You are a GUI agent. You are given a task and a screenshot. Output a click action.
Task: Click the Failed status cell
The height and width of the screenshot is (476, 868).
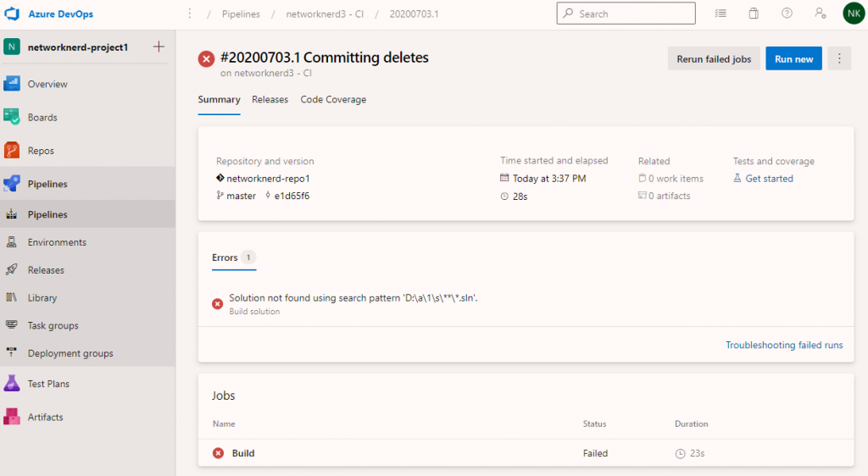(595, 453)
